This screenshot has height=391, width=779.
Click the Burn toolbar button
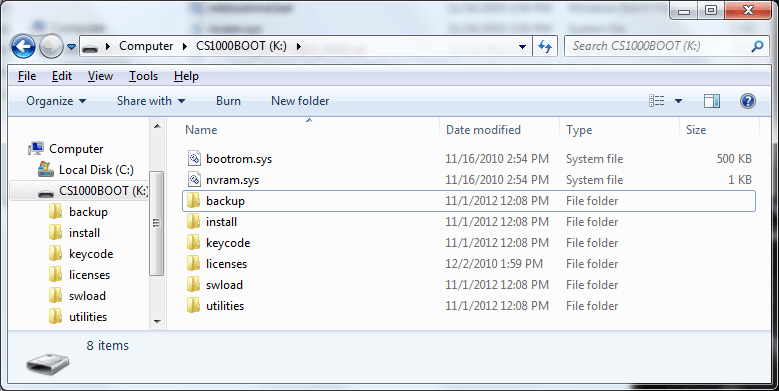(x=229, y=101)
